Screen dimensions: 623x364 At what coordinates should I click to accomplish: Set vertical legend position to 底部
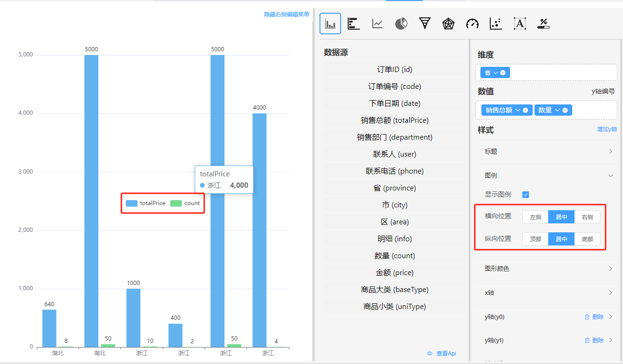[587, 239]
